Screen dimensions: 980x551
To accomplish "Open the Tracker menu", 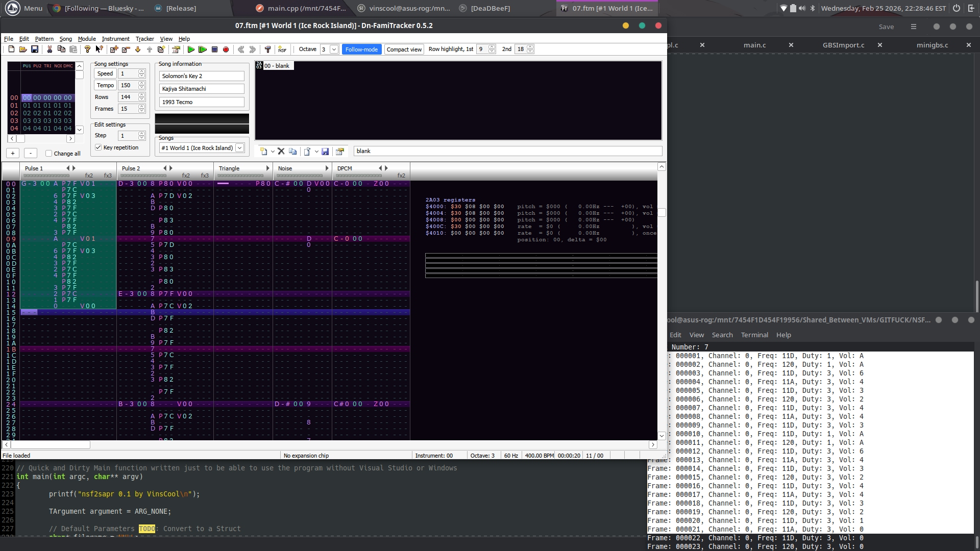I will click(x=144, y=39).
